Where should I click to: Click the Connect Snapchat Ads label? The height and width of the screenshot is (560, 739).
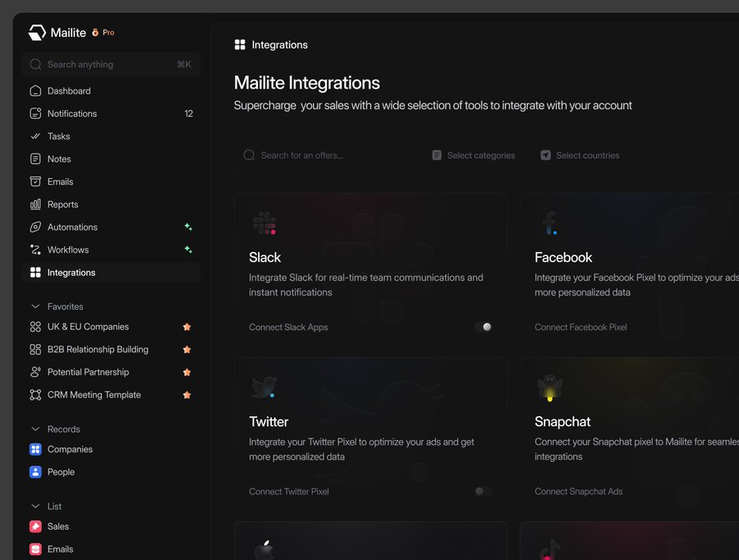point(578,491)
